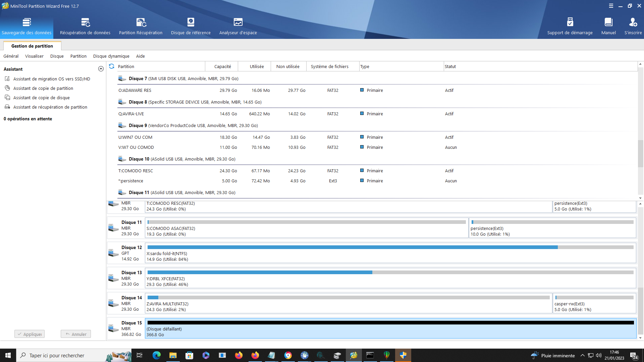Screen dimensions: 644x362
Task: Click the taskbar search box
Action: [x=74, y=355]
